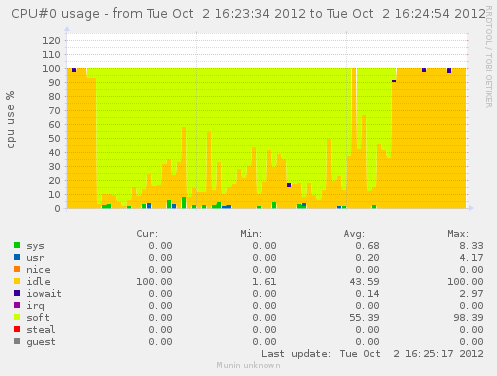497x376 pixels.
Task: Click the CPU#0 usage graph title
Action: tap(249, 14)
